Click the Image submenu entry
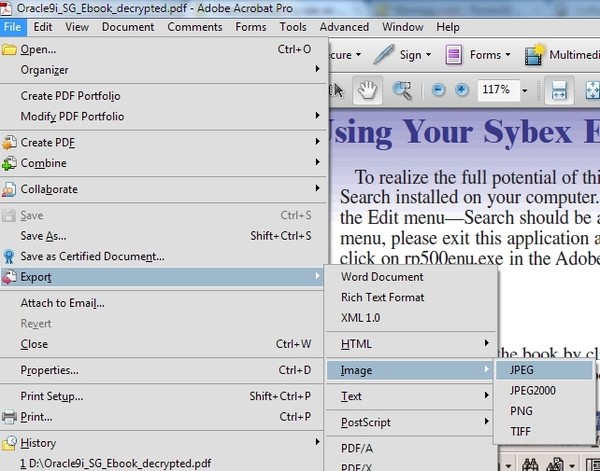The image size is (600, 471). pos(409,370)
